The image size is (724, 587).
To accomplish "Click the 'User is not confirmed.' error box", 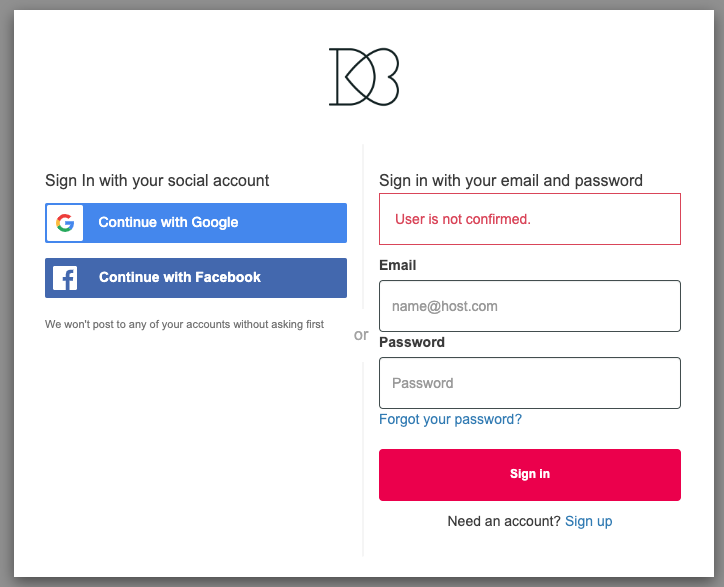I will click(529, 219).
